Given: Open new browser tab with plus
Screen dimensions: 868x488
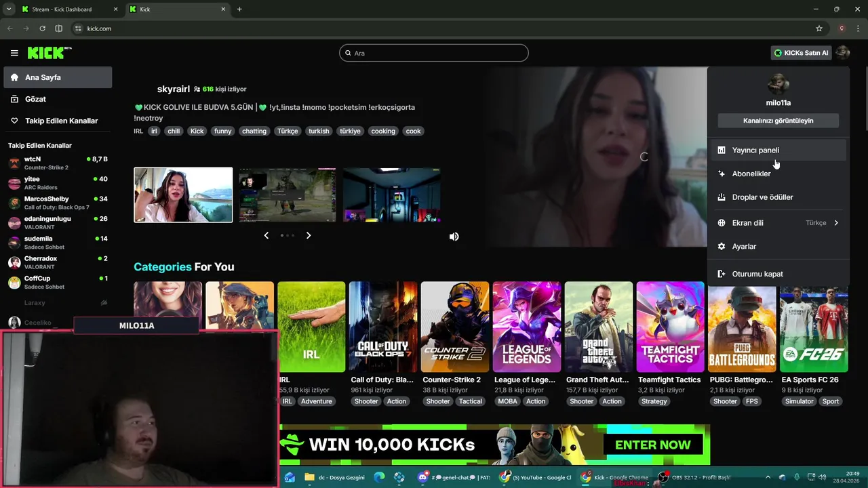Looking at the screenshot, I should coord(239,9).
